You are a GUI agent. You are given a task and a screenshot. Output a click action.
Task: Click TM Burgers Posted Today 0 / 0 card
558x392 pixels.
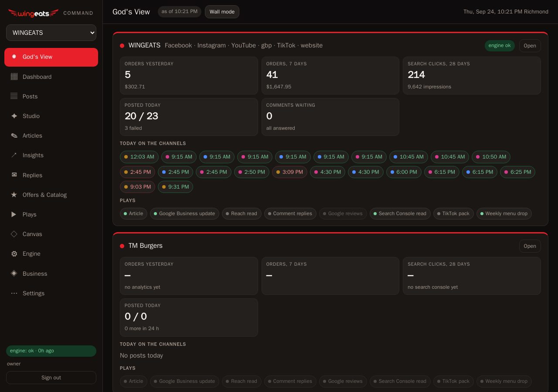click(x=189, y=318)
